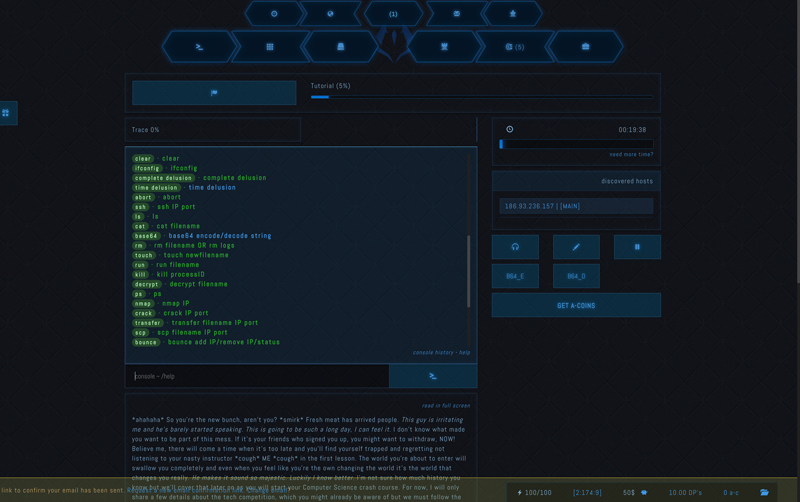Click the 'ssh' command tag
The width and height of the screenshot is (800, 502).
pos(141,207)
